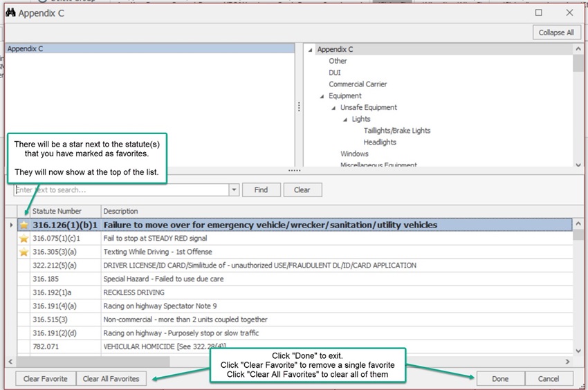Click Clear All Favorites button

pyautogui.click(x=111, y=379)
